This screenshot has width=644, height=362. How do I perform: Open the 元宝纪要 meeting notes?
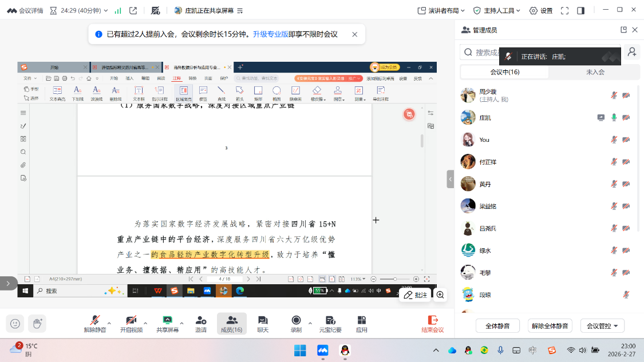tap(330, 323)
